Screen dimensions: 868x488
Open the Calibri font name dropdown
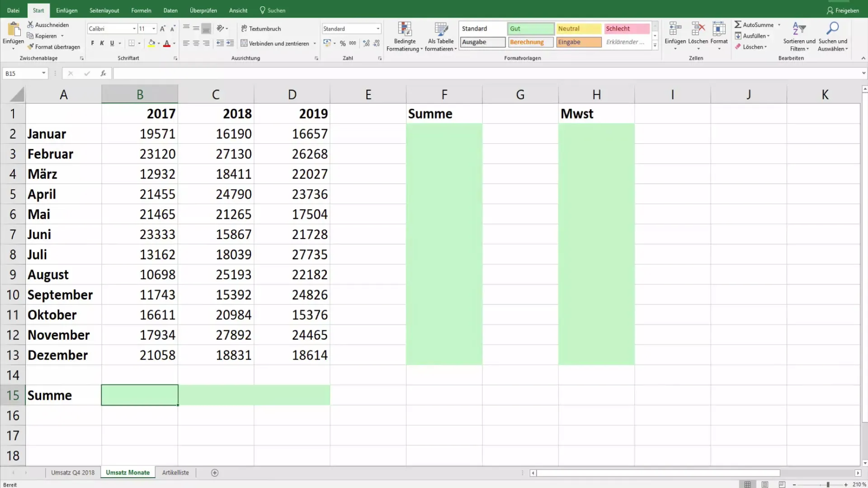(x=134, y=28)
